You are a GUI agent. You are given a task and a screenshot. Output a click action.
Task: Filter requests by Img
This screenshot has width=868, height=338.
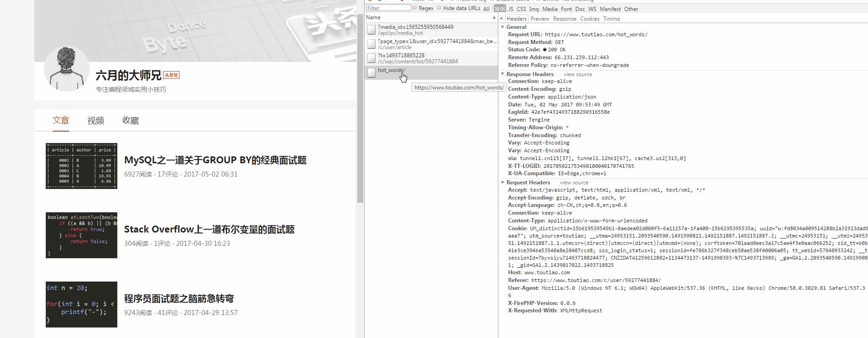(x=534, y=9)
